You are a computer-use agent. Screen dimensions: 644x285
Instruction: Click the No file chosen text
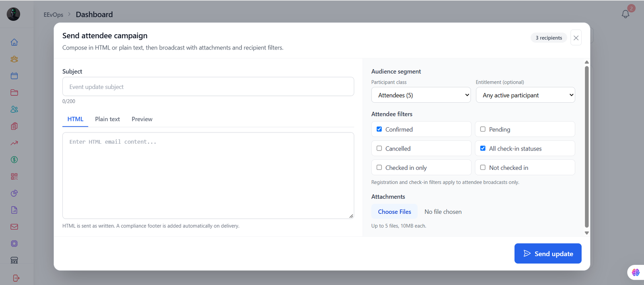click(443, 212)
